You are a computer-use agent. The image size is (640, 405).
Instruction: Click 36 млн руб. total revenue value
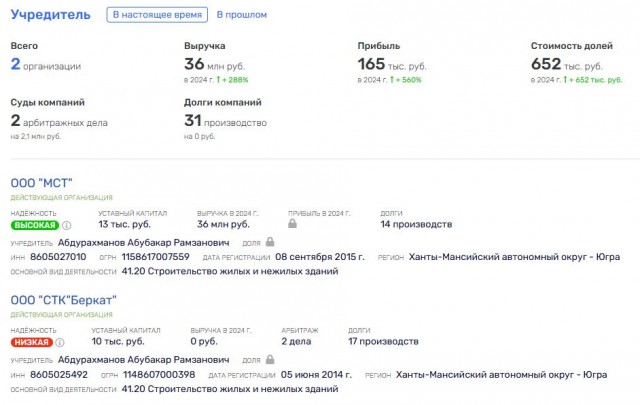click(214, 65)
